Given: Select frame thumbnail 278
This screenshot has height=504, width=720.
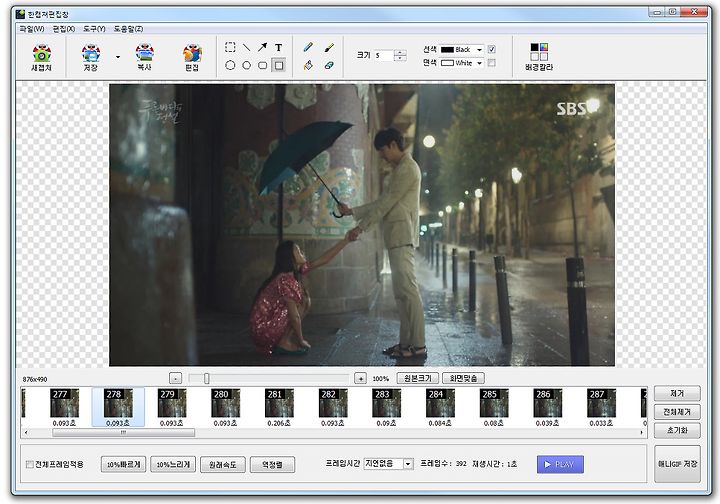Looking at the screenshot, I should point(118,403).
